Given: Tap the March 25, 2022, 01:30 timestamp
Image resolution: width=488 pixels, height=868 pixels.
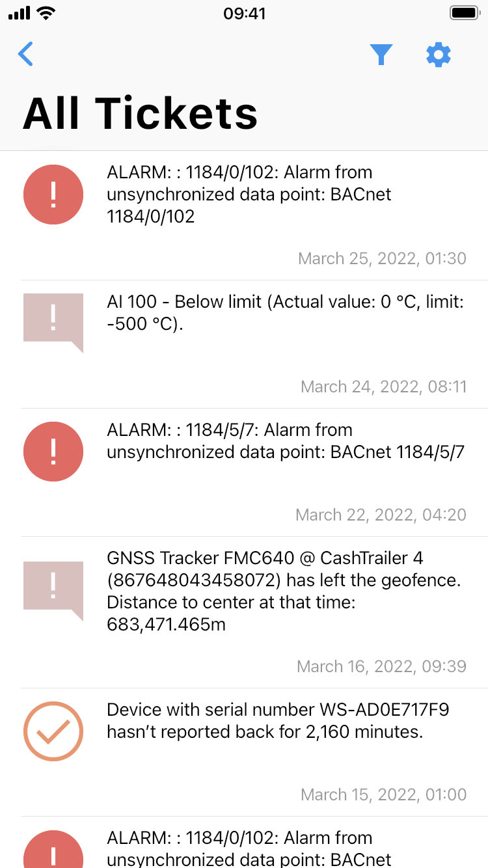Looking at the screenshot, I should point(382,258).
